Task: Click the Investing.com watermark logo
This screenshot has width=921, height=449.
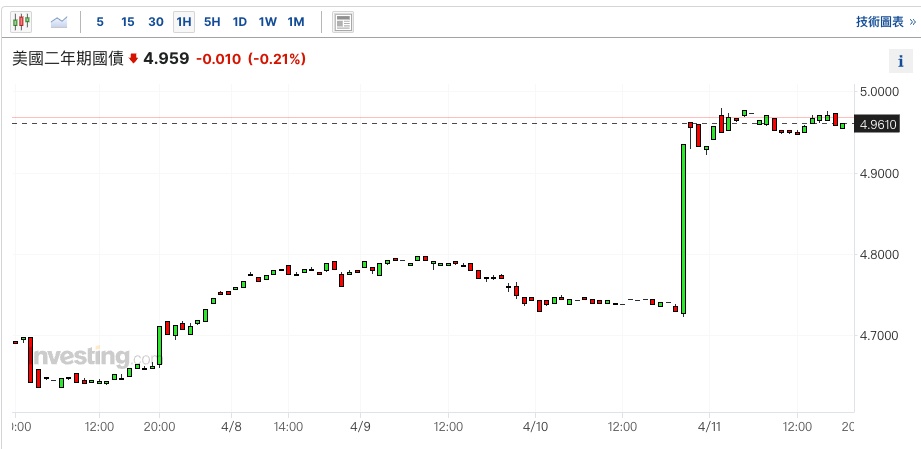Action: (x=92, y=357)
